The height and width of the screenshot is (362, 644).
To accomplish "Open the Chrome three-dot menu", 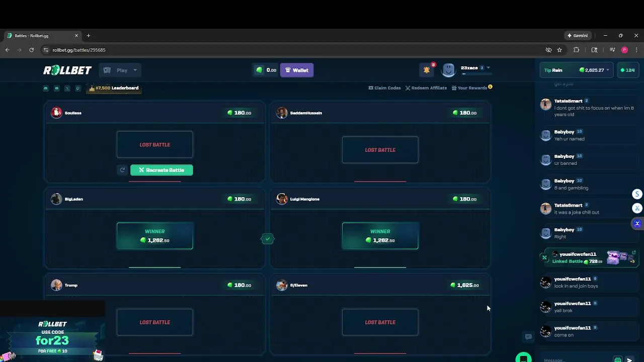I will (636, 50).
